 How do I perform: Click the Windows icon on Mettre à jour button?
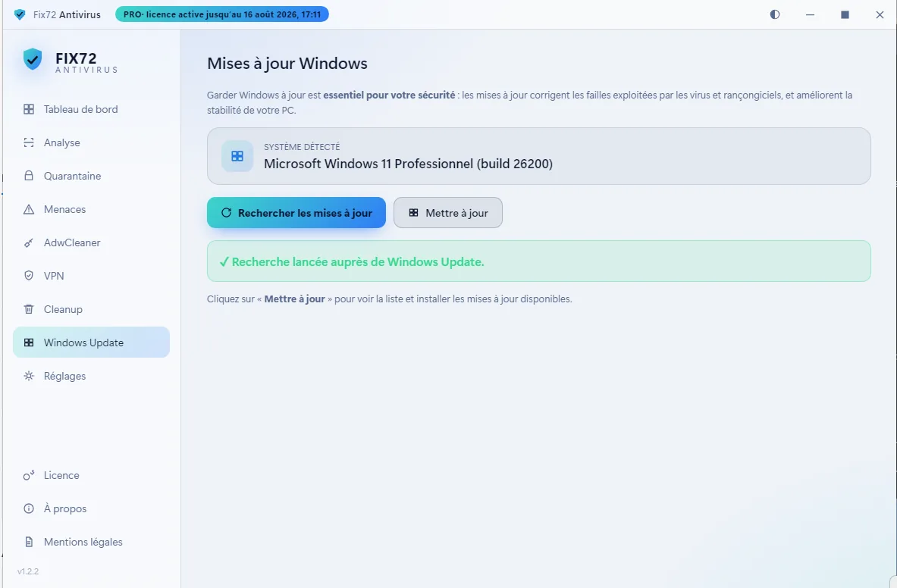413,213
